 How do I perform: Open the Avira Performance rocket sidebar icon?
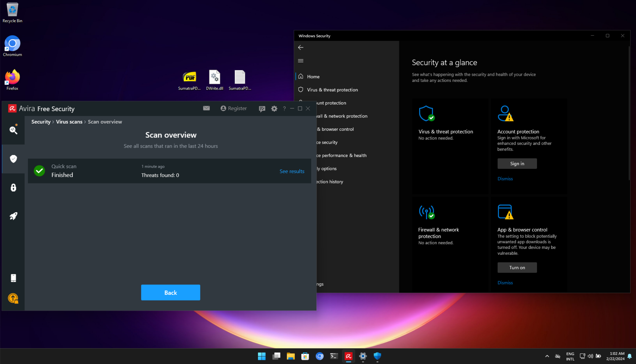[13, 216]
